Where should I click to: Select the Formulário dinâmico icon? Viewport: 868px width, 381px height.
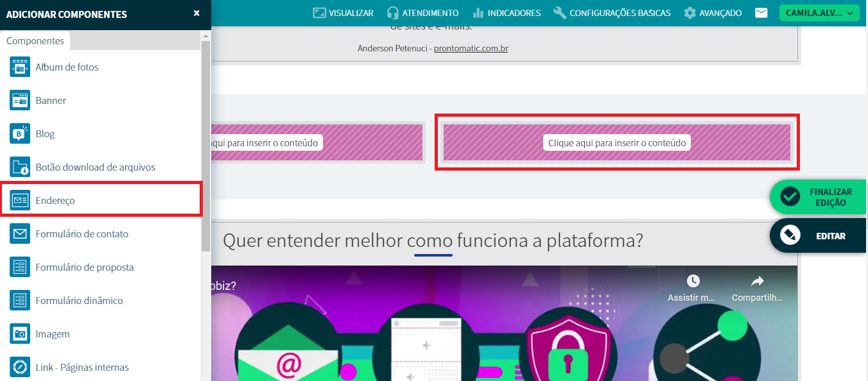pos(20,301)
